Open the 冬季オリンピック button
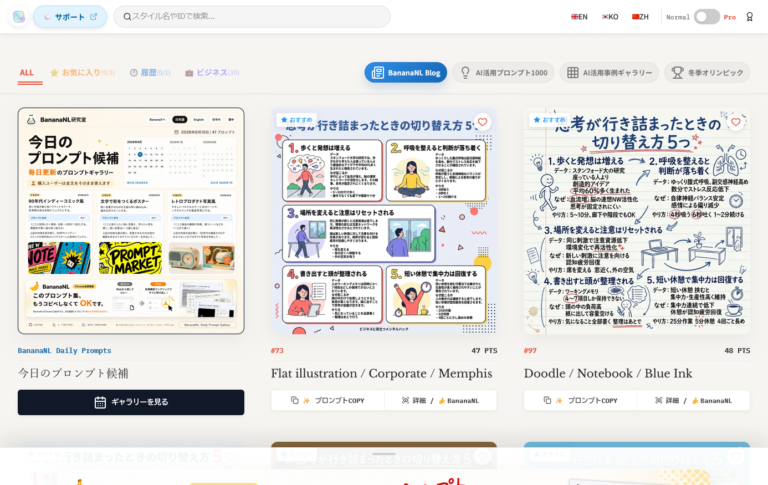The image size is (768, 485). pos(707,73)
